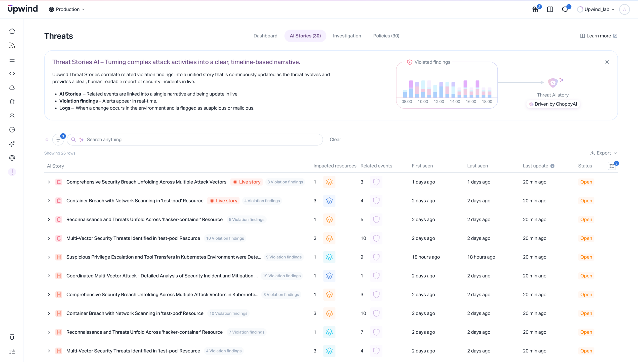
Task: Click the bug vulnerabilities sidebar icon
Action: pyautogui.click(x=12, y=102)
